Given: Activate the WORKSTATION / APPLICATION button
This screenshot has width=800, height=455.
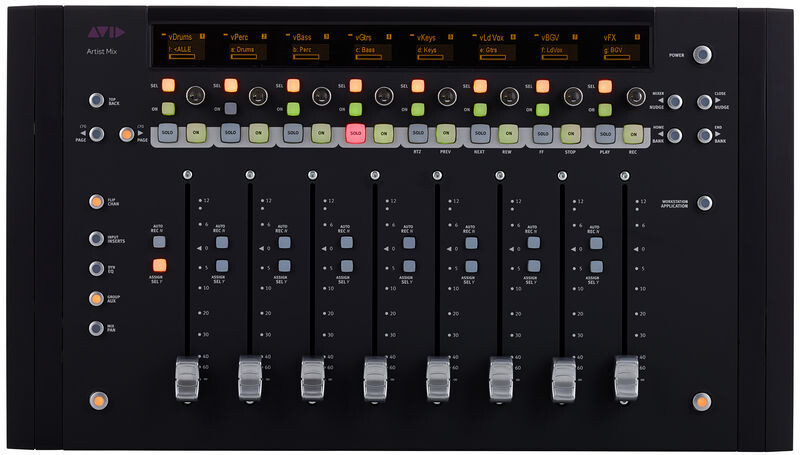Looking at the screenshot, I should click(705, 203).
